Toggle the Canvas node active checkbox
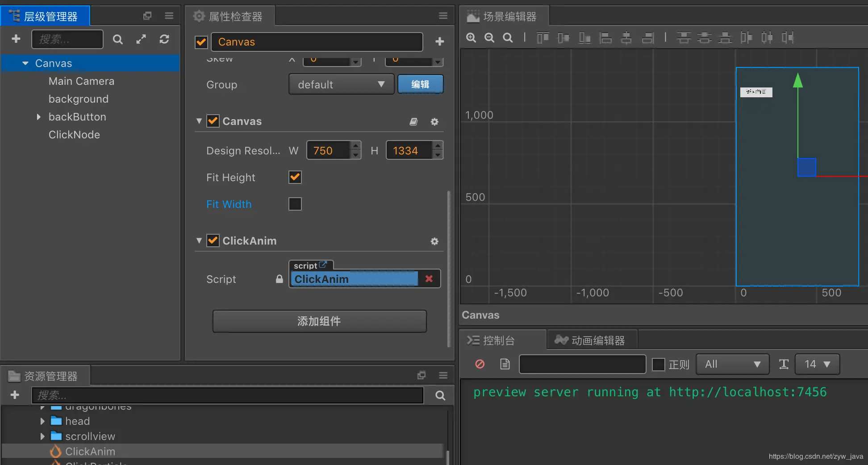868x465 pixels. click(201, 42)
